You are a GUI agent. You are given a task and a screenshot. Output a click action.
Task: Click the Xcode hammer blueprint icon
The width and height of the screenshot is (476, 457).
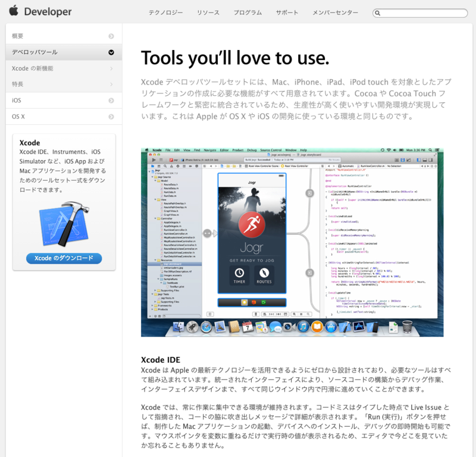coord(64,224)
